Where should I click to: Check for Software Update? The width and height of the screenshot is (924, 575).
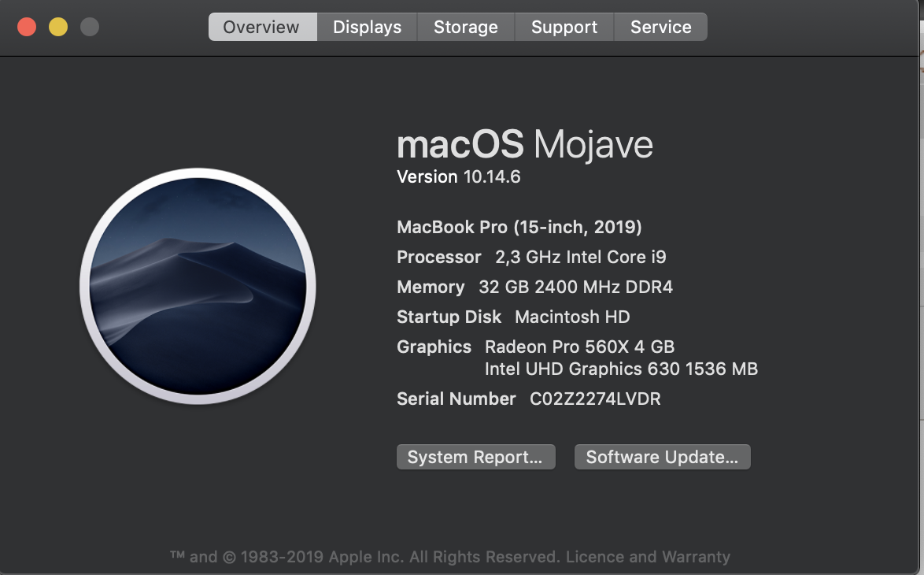tap(663, 457)
